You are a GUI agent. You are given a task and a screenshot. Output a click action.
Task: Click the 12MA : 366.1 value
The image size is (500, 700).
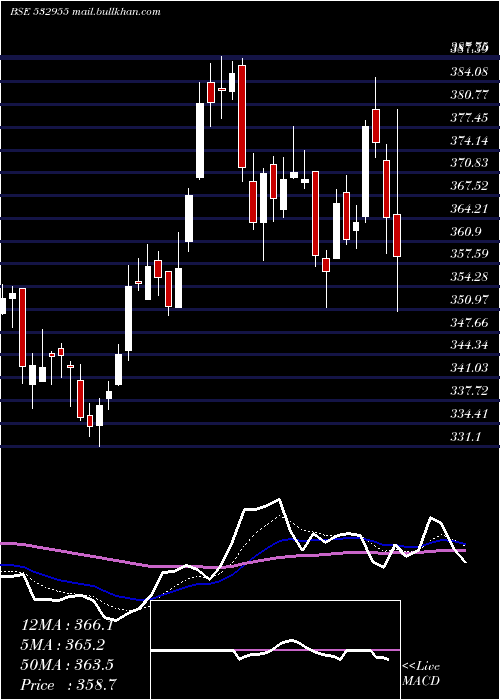[x=67, y=625]
